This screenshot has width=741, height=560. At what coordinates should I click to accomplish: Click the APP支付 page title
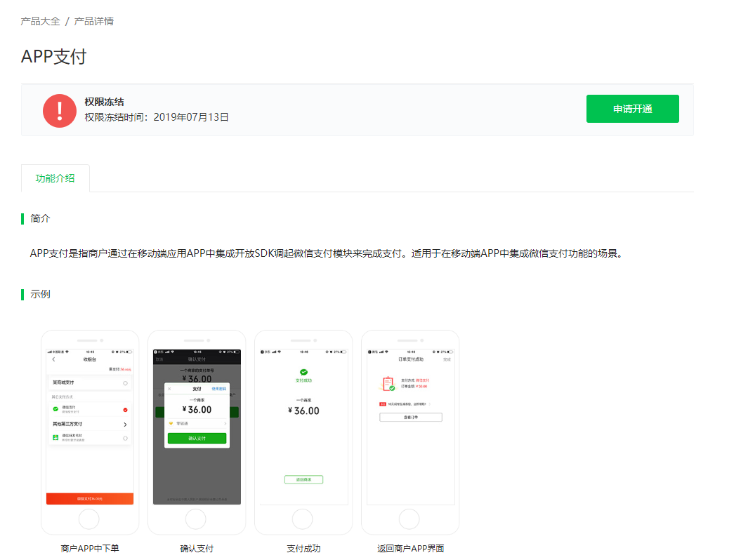[x=54, y=57]
